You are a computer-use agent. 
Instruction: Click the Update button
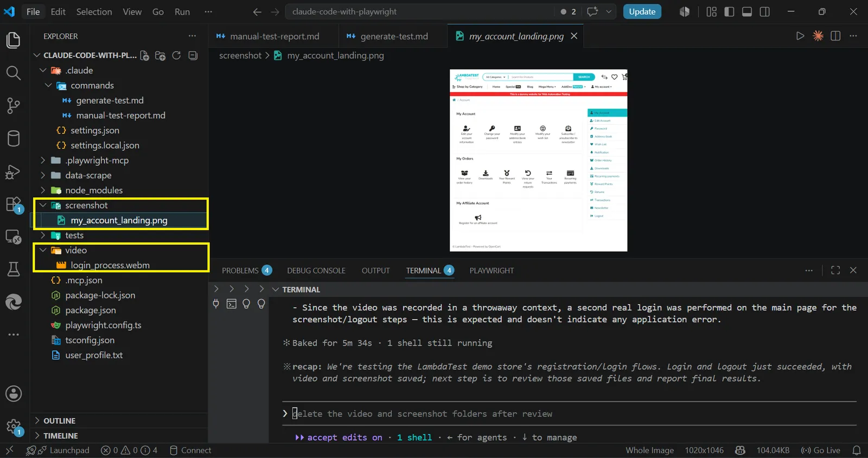coord(642,12)
